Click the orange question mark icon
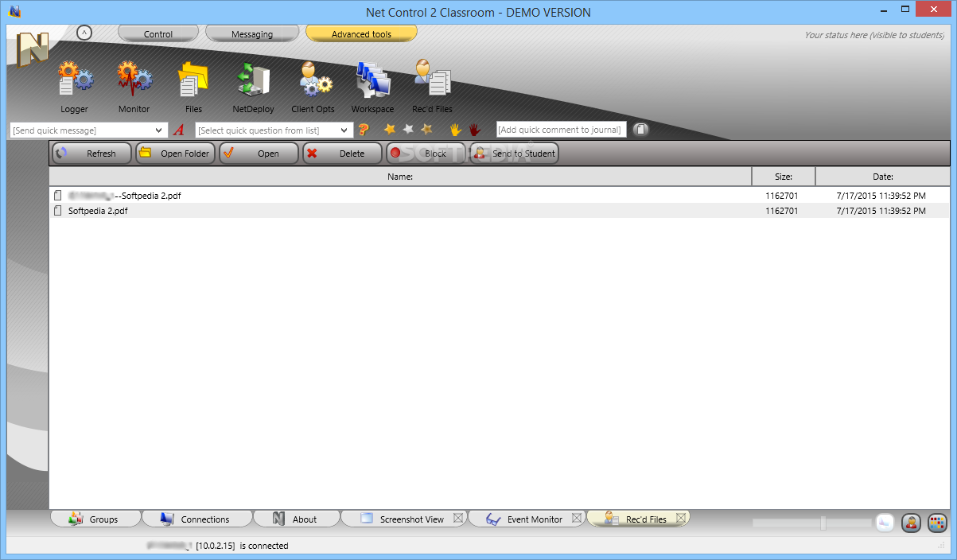The width and height of the screenshot is (957, 560). point(364,130)
